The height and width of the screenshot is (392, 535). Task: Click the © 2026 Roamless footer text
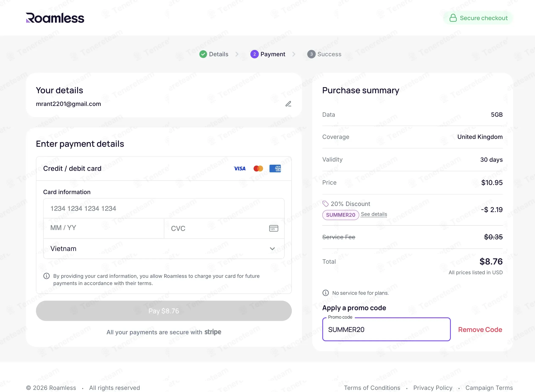pyautogui.click(x=51, y=388)
